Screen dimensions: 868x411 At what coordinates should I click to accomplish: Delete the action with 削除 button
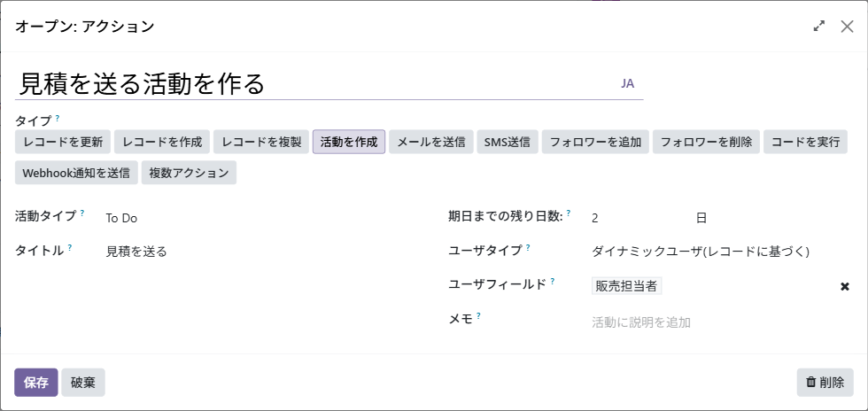point(825,383)
